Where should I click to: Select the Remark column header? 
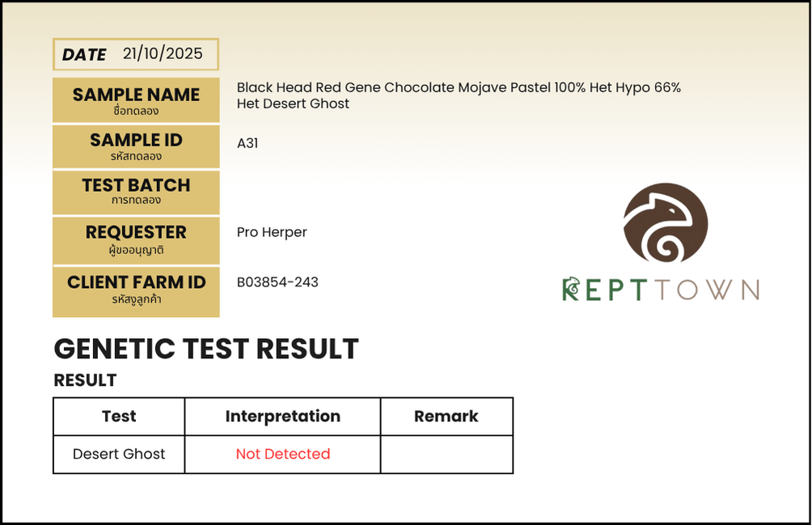tap(446, 417)
